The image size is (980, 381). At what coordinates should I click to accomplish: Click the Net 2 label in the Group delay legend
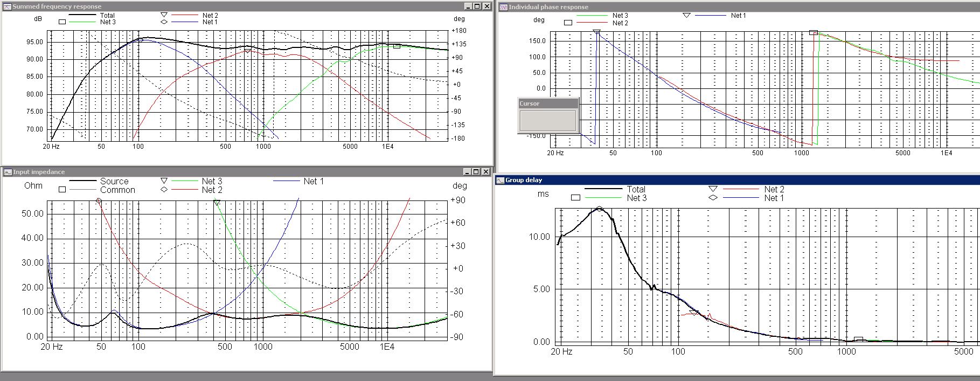coord(774,189)
